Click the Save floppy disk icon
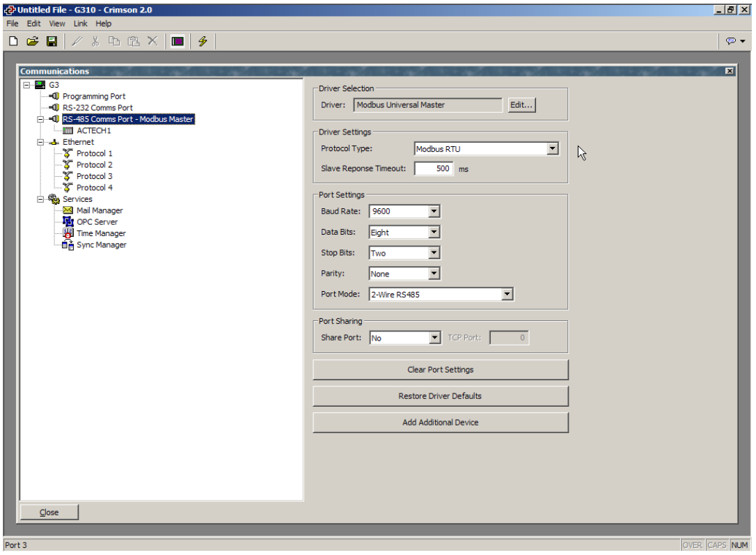This screenshot has height=555, width=756. pyautogui.click(x=52, y=42)
